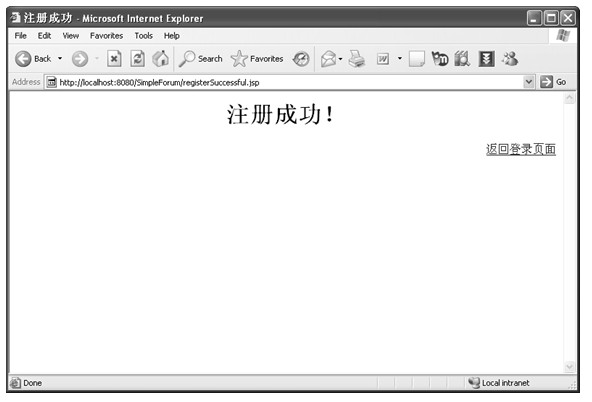This screenshot has width=592, height=402.
Task: Open the Tools menu
Action: point(143,36)
